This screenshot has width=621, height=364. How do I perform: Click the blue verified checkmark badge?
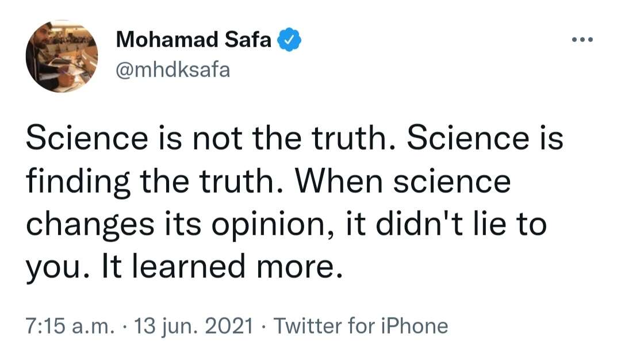click(289, 40)
